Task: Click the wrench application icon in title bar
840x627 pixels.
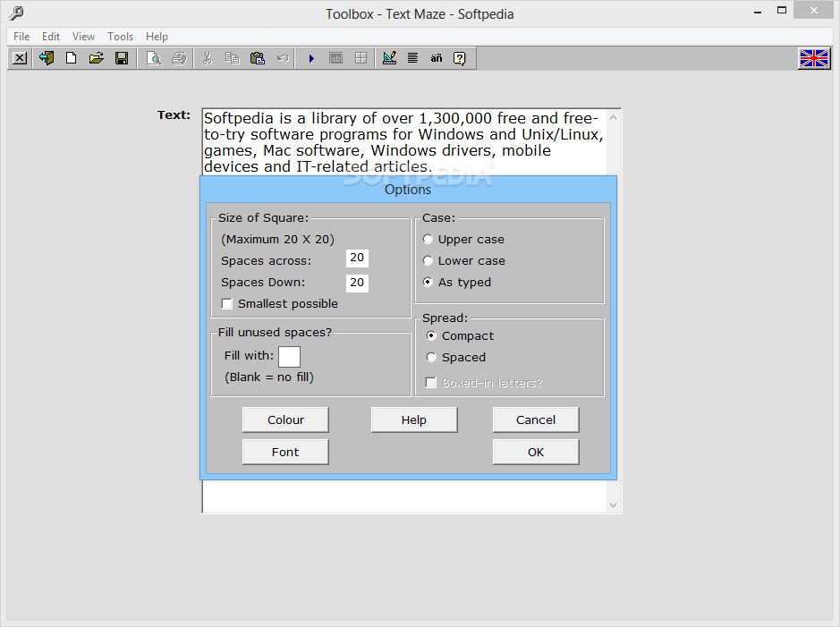Action: (x=16, y=13)
